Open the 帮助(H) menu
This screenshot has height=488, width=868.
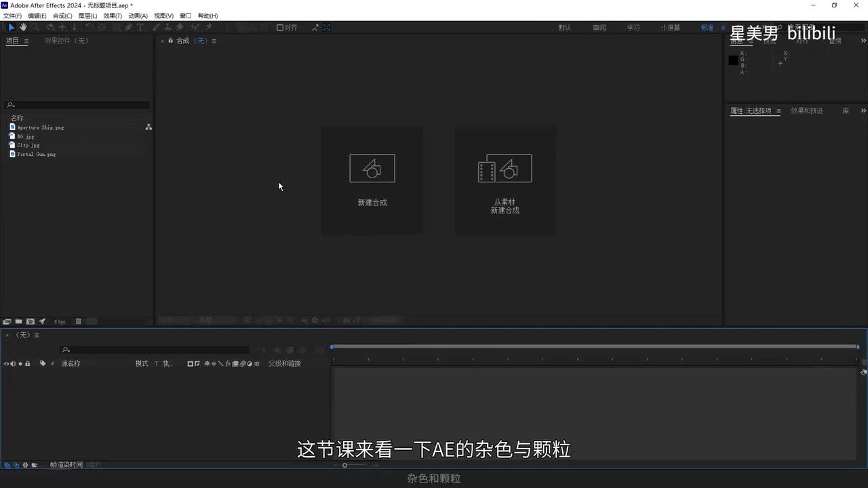coord(208,16)
